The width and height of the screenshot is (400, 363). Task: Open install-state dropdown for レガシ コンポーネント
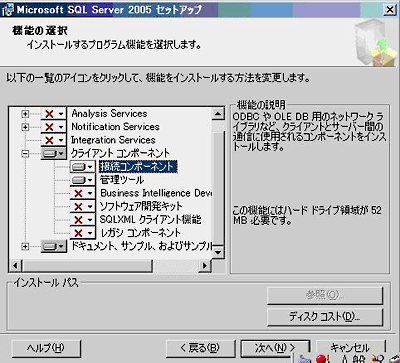[x=83, y=233]
